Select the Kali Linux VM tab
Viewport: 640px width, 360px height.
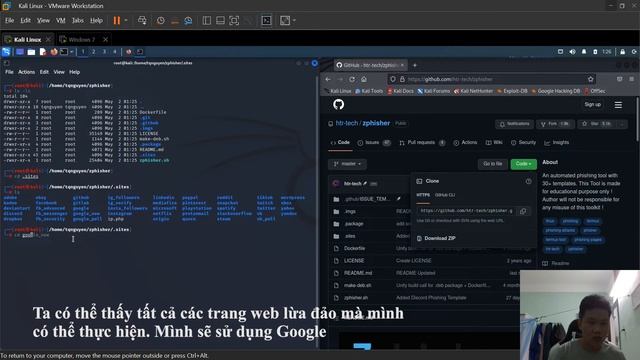[x=27, y=40]
